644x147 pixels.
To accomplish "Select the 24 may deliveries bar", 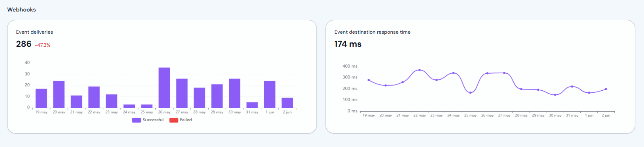I will [129, 106].
